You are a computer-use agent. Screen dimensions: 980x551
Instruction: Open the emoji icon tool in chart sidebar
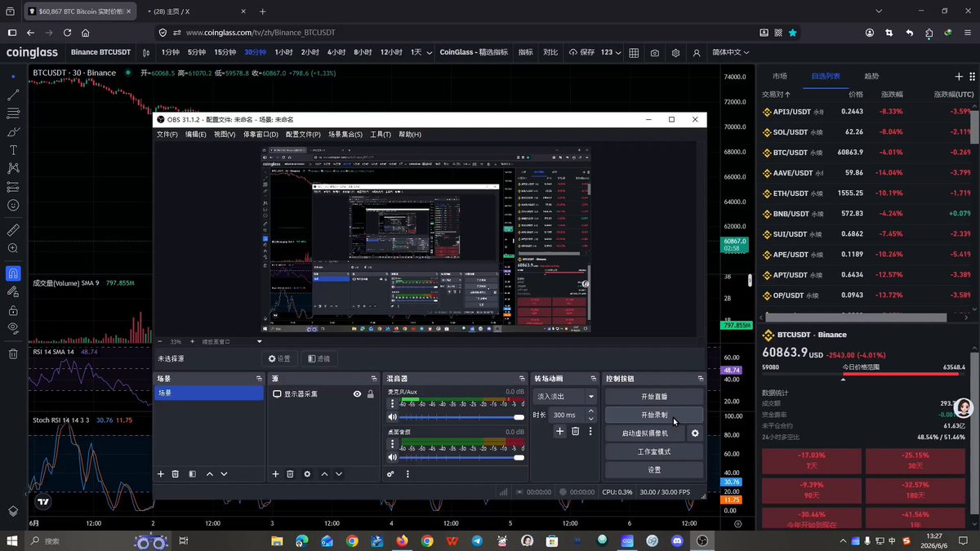pyautogui.click(x=13, y=206)
